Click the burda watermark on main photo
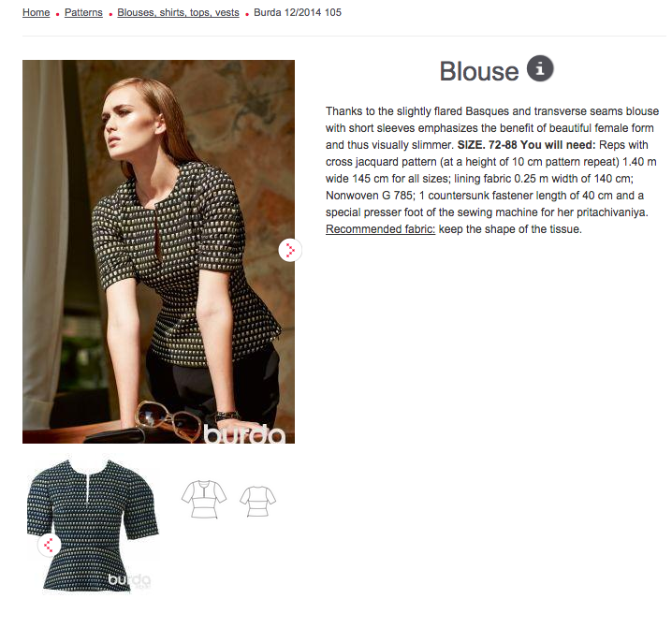Viewport: 672px width, 628px height. tap(244, 434)
